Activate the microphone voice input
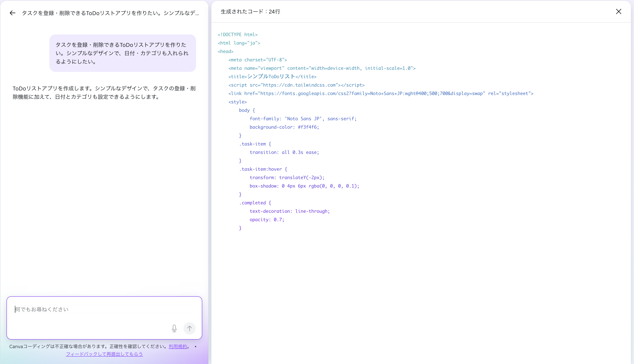Image resolution: width=634 pixels, height=364 pixels. click(174, 328)
